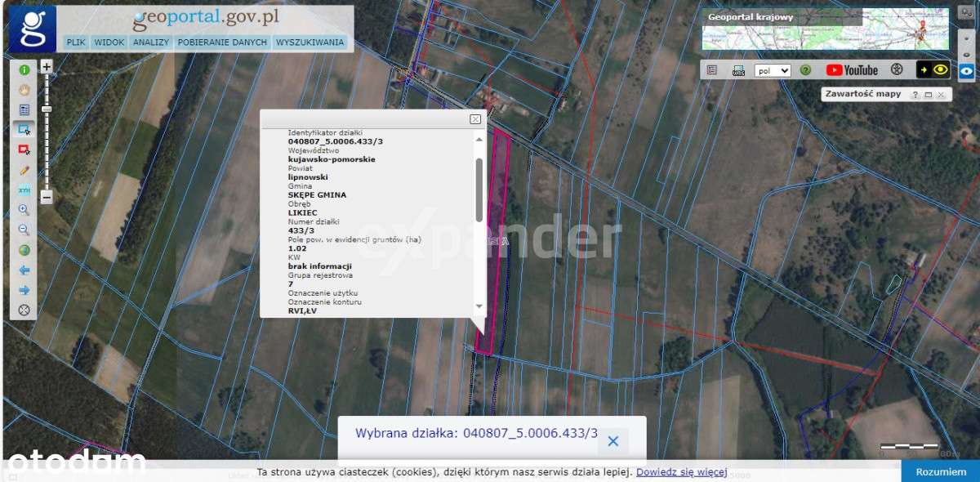The image size is (980, 482).
Task: Click the kujawsko-pomorskie value
Action: (x=332, y=159)
